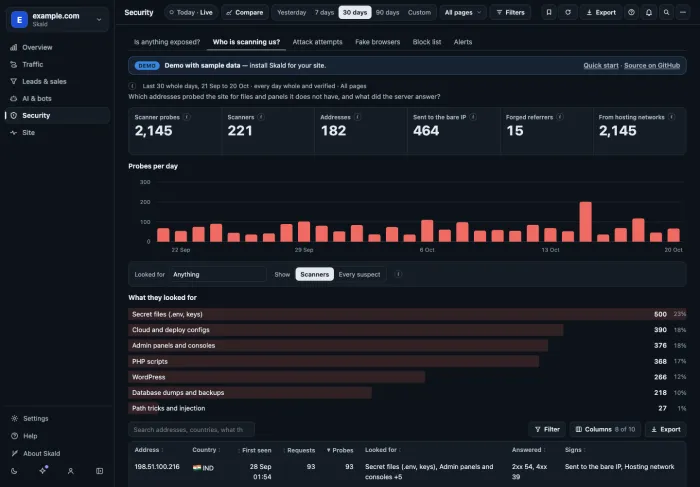Click the Database dumps and backups bar
700x487 pixels.
pos(407,392)
